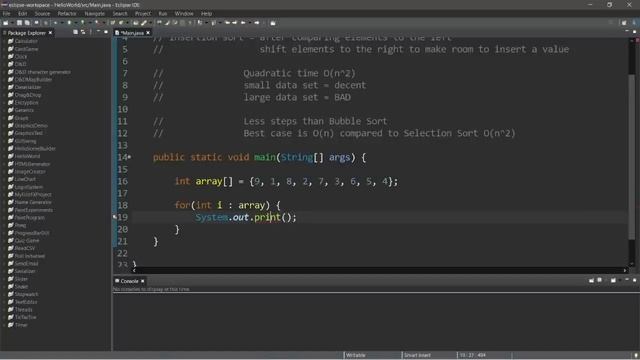640x360 pixels.
Task: Maximize the editor area
Action: [x=634, y=31]
